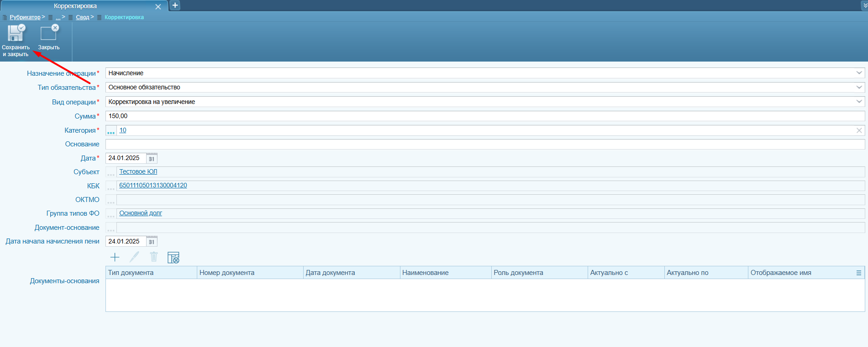Viewport: 868px width, 347px height.
Task: Focus the Сумма field with 150,00
Action: click(x=485, y=116)
